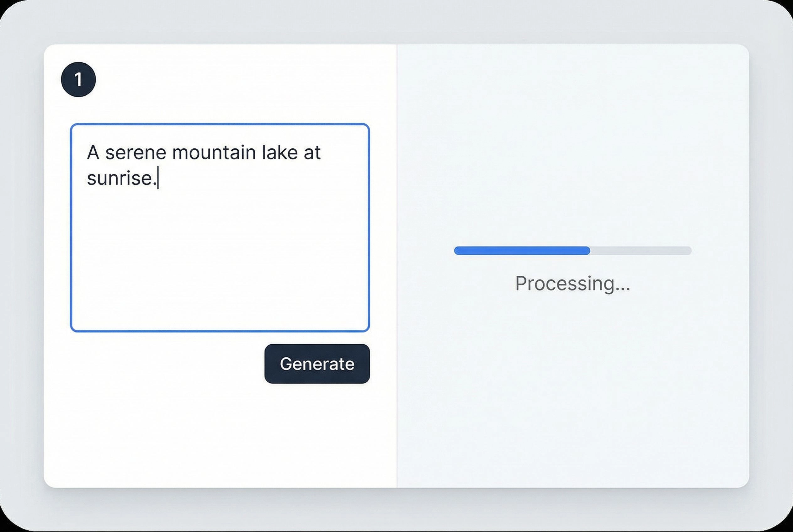The height and width of the screenshot is (532, 793).
Task: Click the right end of the progress track
Action: 688,251
